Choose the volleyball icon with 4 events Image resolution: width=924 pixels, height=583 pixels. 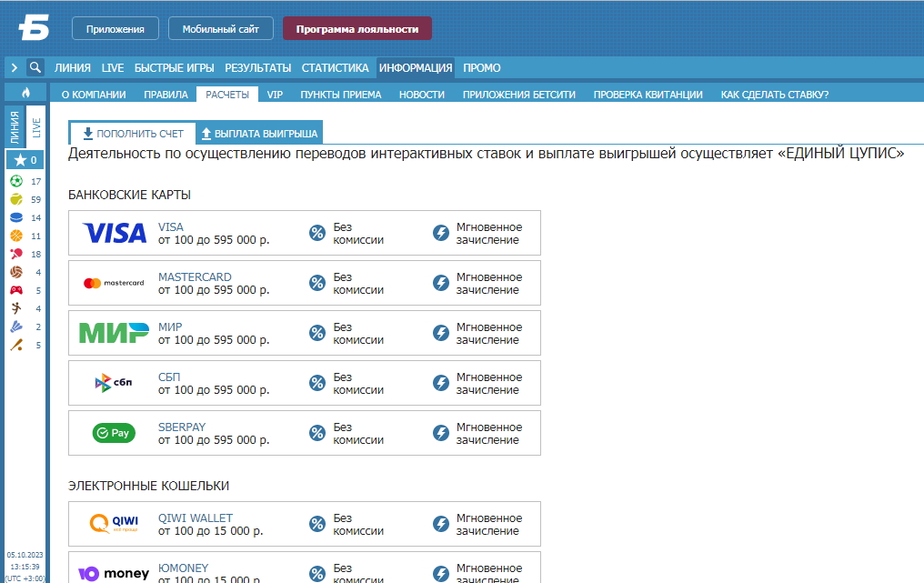[16, 272]
